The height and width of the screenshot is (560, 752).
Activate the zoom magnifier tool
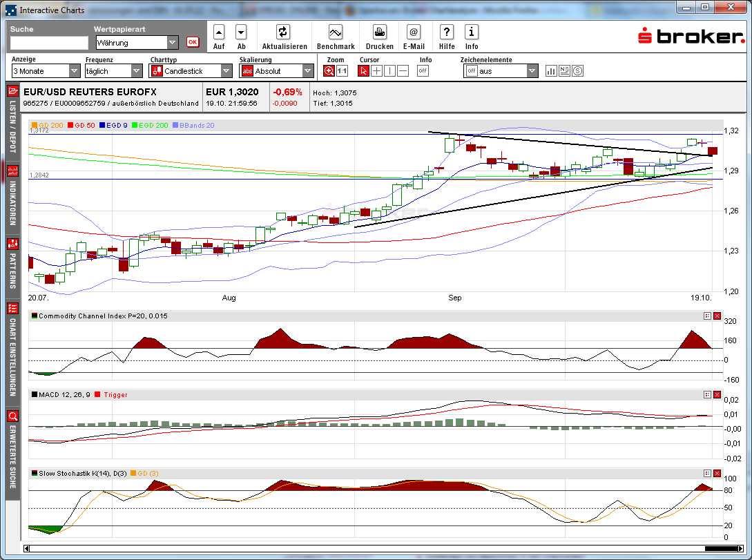point(329,71)
